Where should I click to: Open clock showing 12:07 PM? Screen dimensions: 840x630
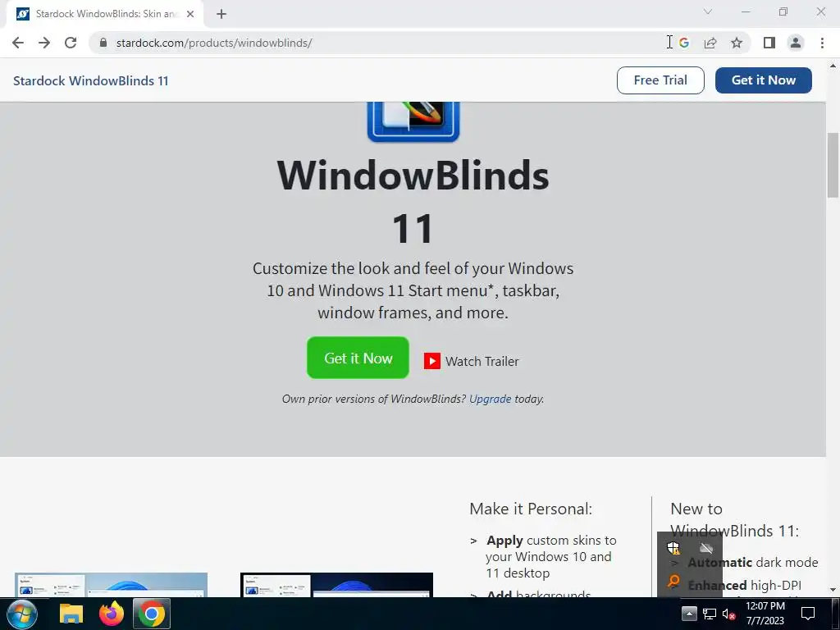765,614
